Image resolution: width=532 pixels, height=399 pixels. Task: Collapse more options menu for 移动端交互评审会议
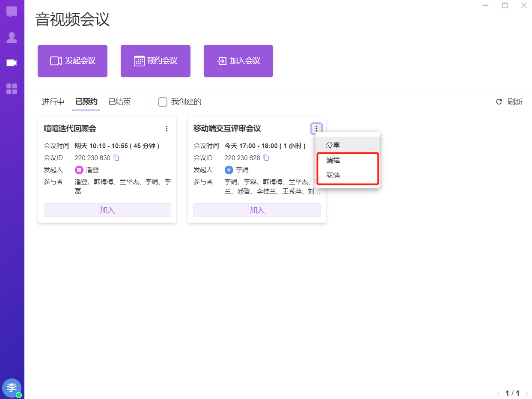pos(316,128)
